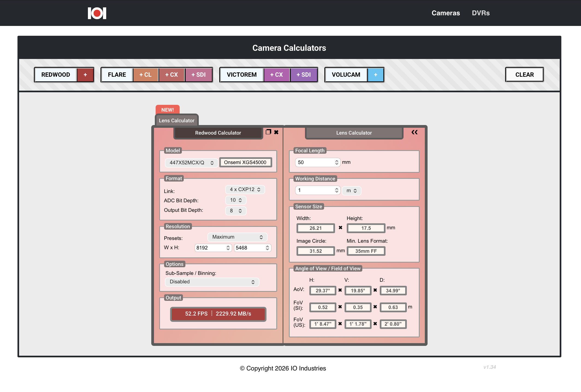This screenshot has height=392, width=581.
Task: Click the diagonal FoV (SI) value 0.63
Action: [x=393, y=307]
